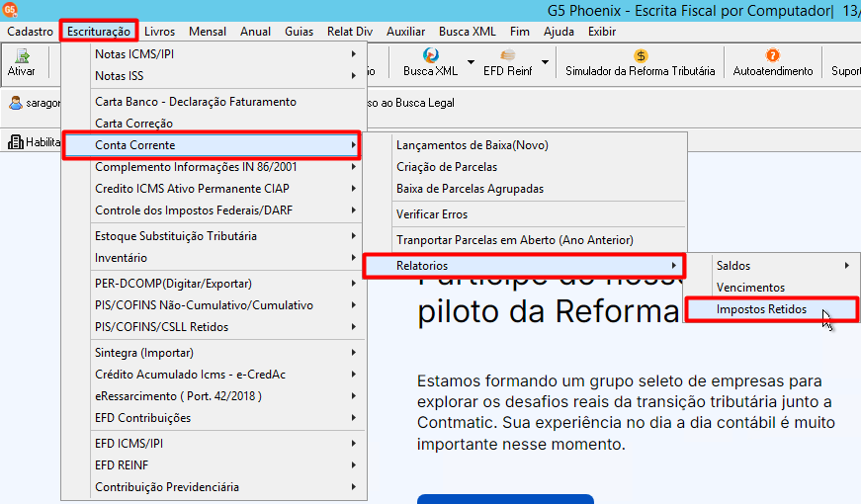The height and width of the screenshot is (504, 861).
Task: Click the Ativar toolbar icon
Action: click(22, 55)
